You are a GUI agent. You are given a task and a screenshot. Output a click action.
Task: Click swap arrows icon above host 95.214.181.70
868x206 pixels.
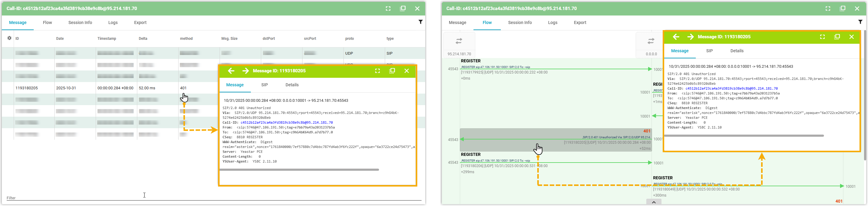pyautogui.click(x=459, y=41)
